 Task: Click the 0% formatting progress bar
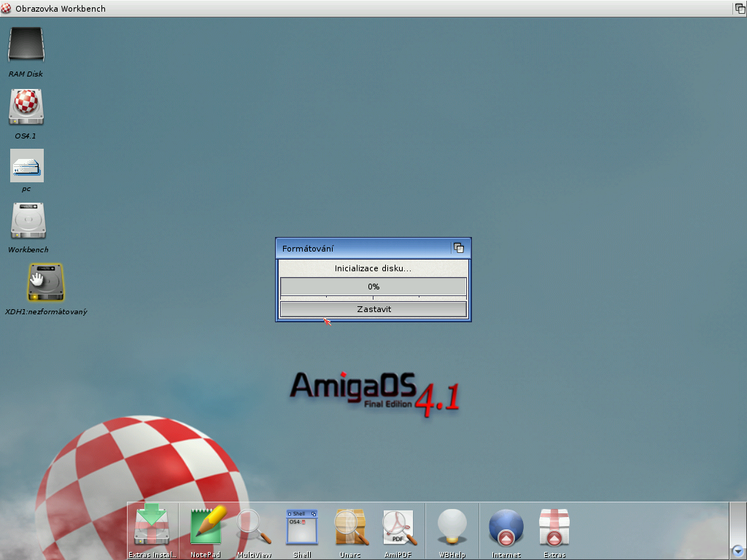click(x=373, y=287)
